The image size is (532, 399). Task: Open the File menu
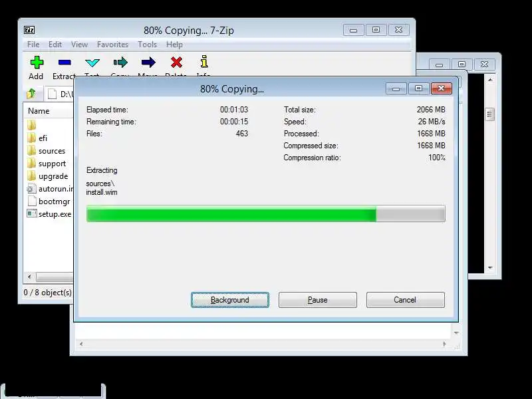coord(33,45)
